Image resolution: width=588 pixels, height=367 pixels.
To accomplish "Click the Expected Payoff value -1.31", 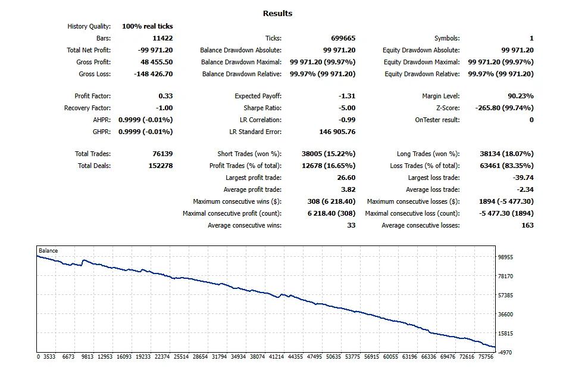I will 347,96.
